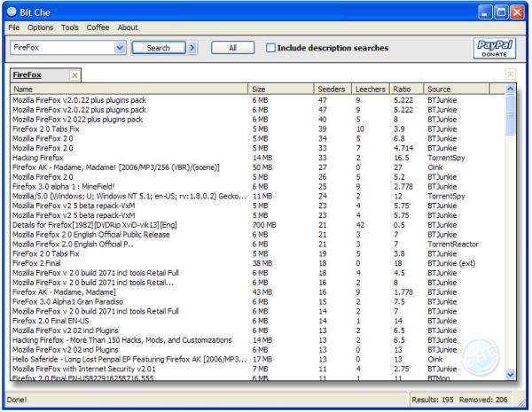Click the PayPal Donate icon
The image size is (532, 412).
point(496,48)
